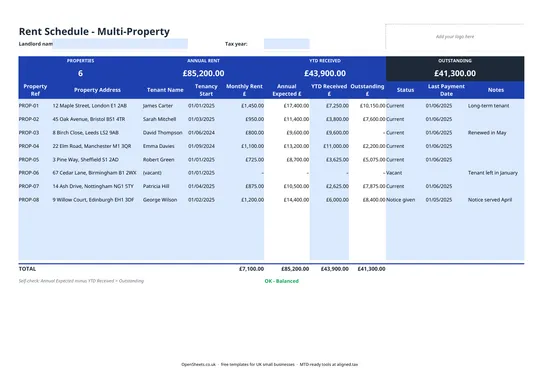
Task: Click the Last Payment Date column header
Action: coord(446,90)
